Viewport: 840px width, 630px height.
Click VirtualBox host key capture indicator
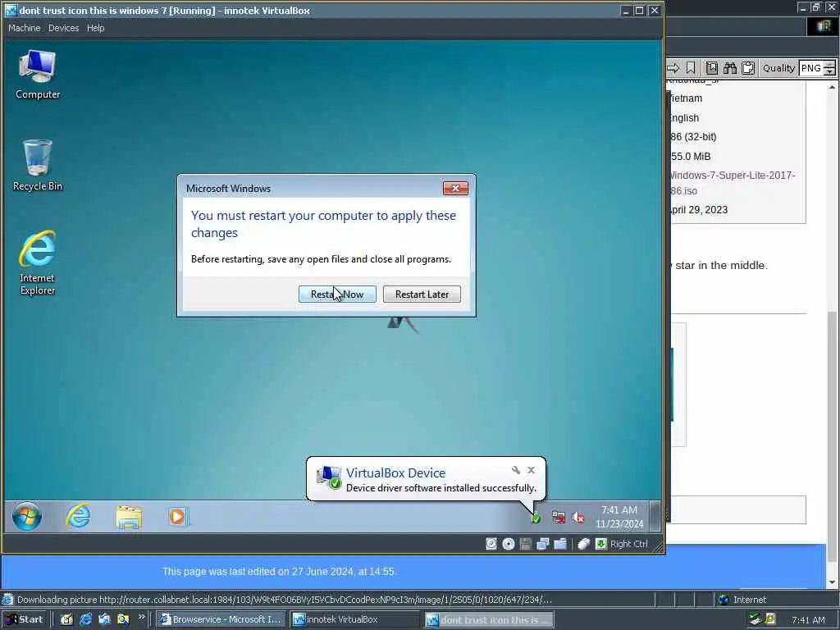coord(601,544)
